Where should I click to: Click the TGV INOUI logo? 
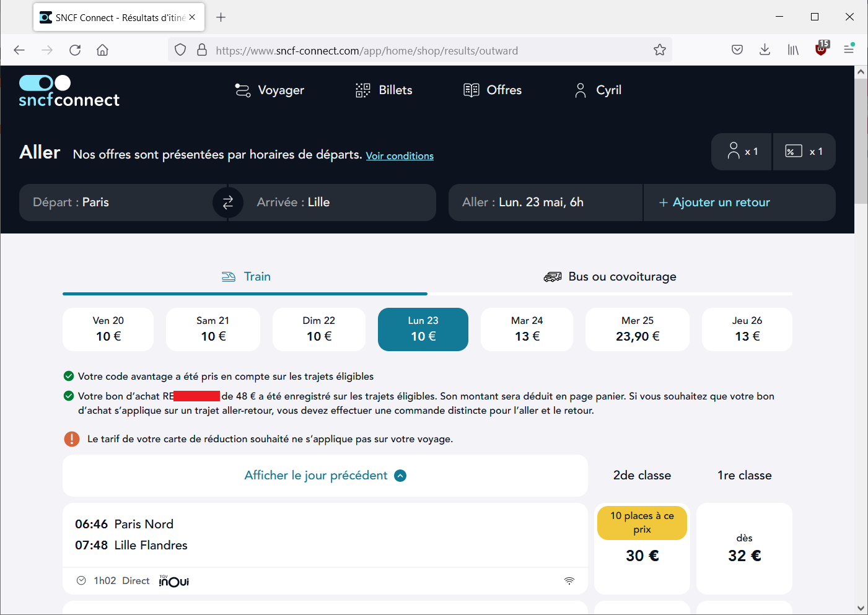tap(174, 581)
